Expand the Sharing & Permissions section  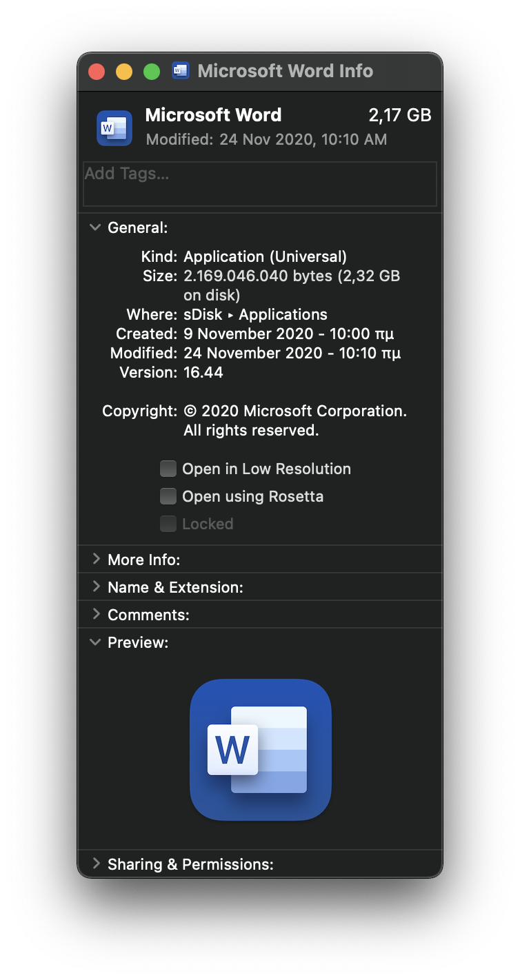click(95, 864)
